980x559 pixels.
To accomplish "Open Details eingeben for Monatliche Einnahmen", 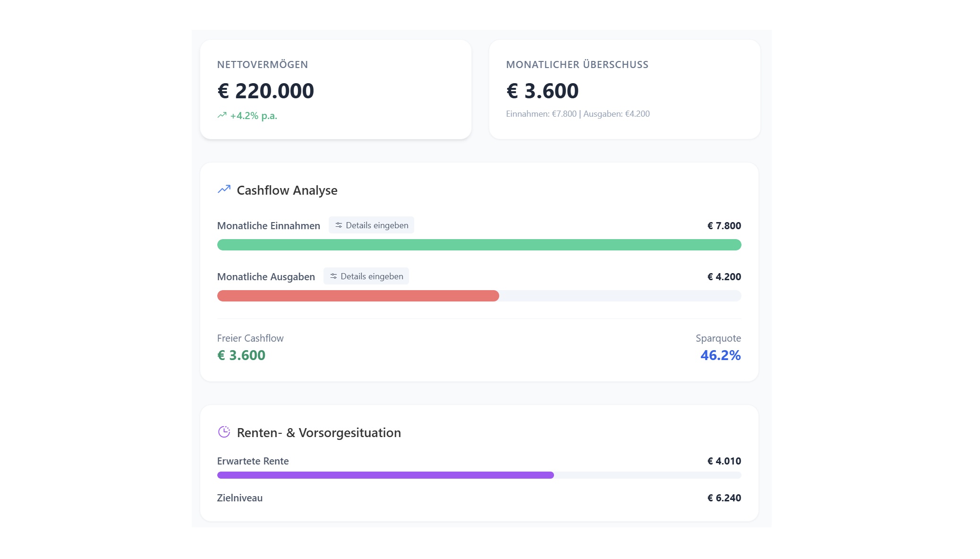I will 371,225.
